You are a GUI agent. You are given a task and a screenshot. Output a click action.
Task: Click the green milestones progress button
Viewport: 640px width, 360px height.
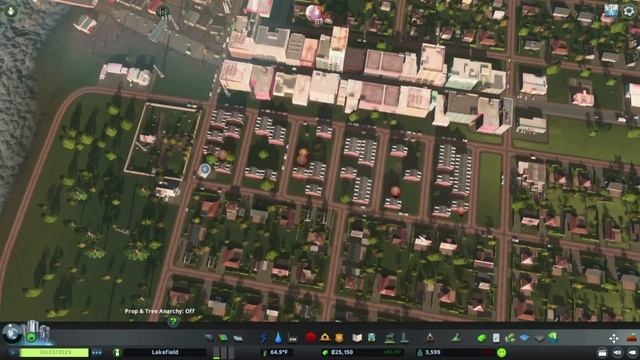(31, 337)
